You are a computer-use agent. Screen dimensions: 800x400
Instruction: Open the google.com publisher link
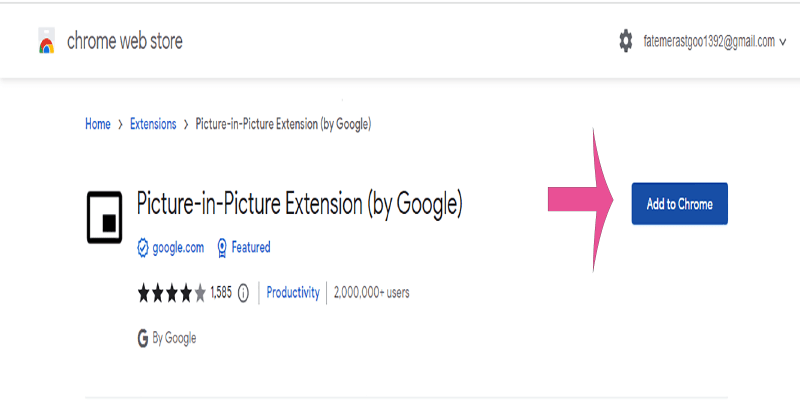pos(178,247)
